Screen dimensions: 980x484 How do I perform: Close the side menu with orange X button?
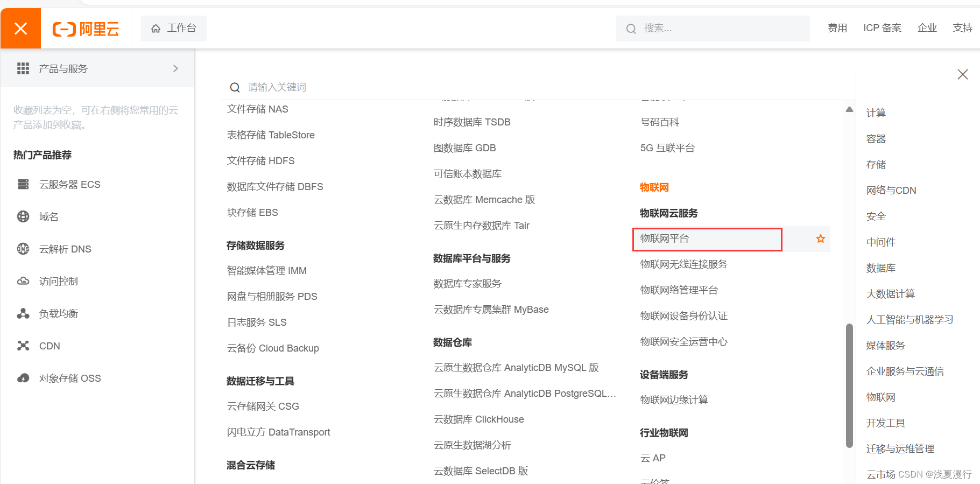point(20,29)
